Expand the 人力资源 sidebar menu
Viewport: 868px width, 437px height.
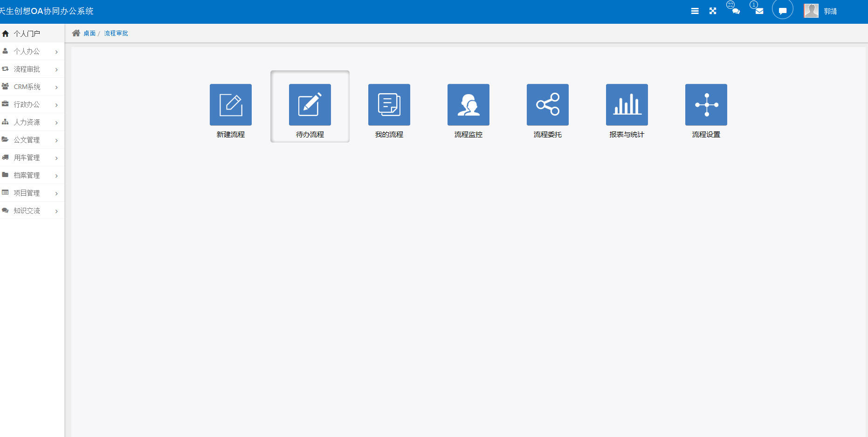tap(32, 122)
